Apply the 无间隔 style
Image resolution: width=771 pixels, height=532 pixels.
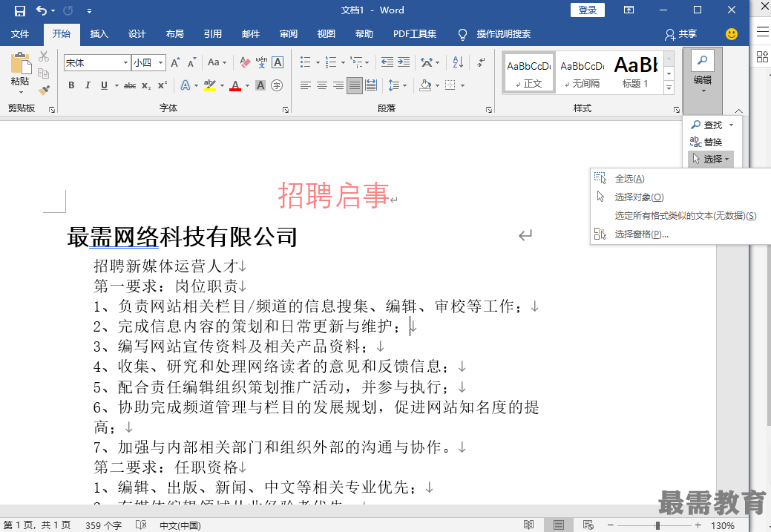(x=583, y=73)
